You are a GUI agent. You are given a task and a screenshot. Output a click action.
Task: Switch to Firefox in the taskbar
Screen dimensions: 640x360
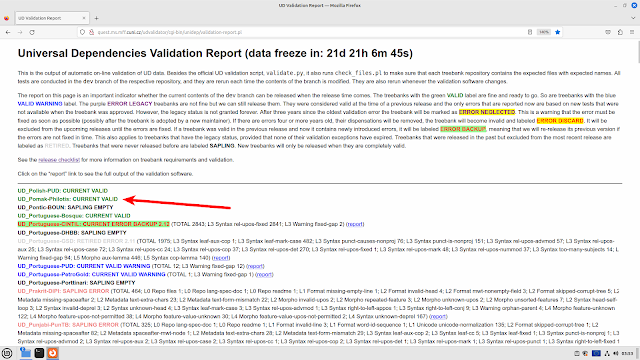(53, 353)
